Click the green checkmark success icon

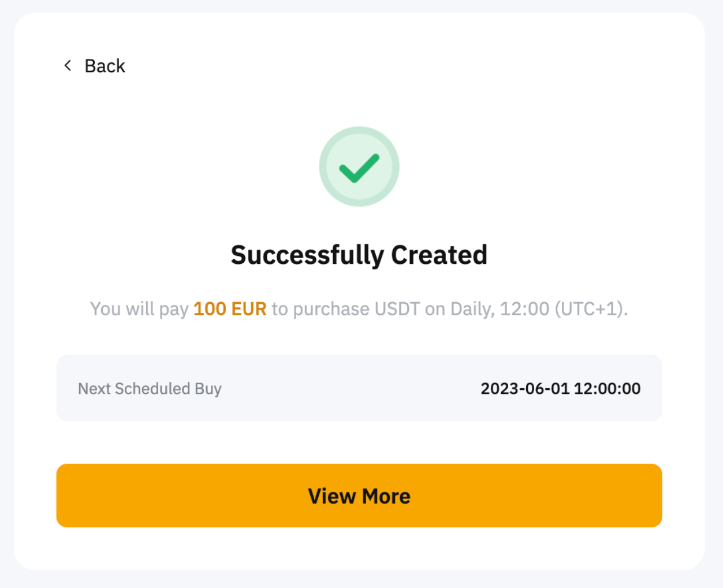pos(359,167)
